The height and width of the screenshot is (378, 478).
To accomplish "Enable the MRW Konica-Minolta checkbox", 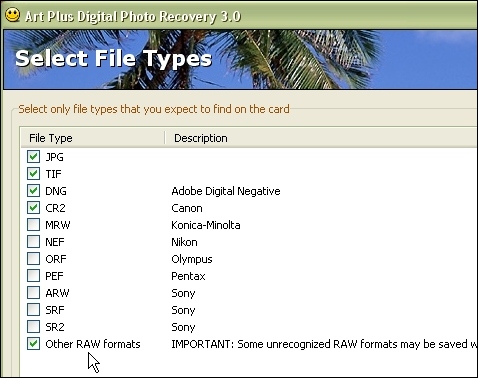I will point(33,225).
